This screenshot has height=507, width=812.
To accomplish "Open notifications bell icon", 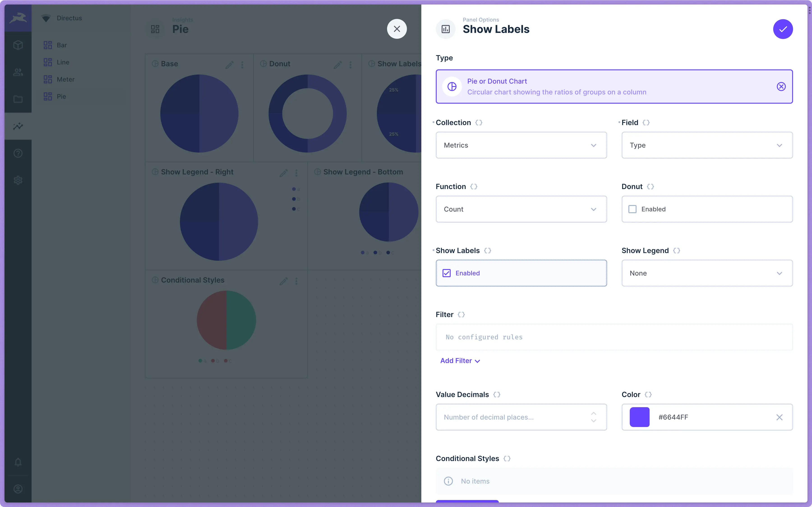I will coord(17,462).
